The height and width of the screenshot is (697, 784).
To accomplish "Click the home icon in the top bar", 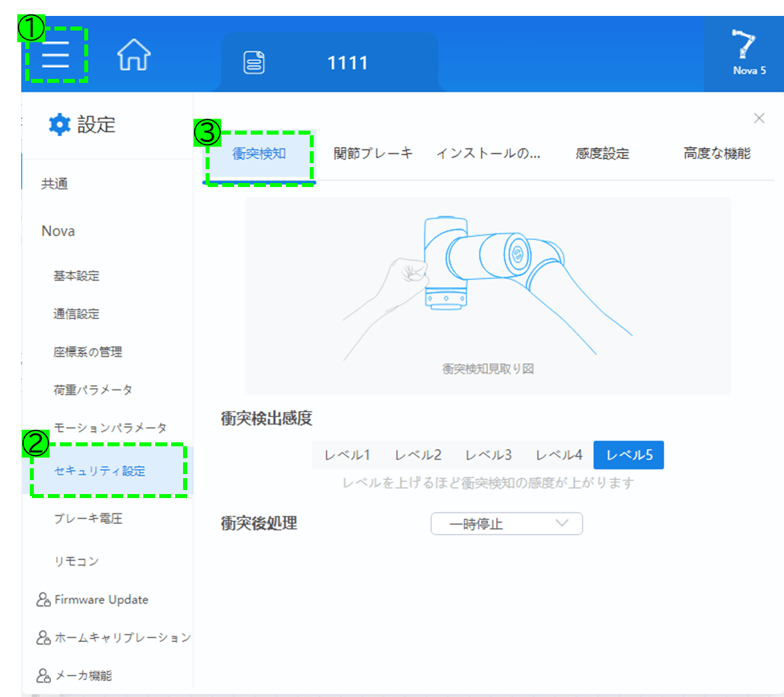I will [133, 56].
